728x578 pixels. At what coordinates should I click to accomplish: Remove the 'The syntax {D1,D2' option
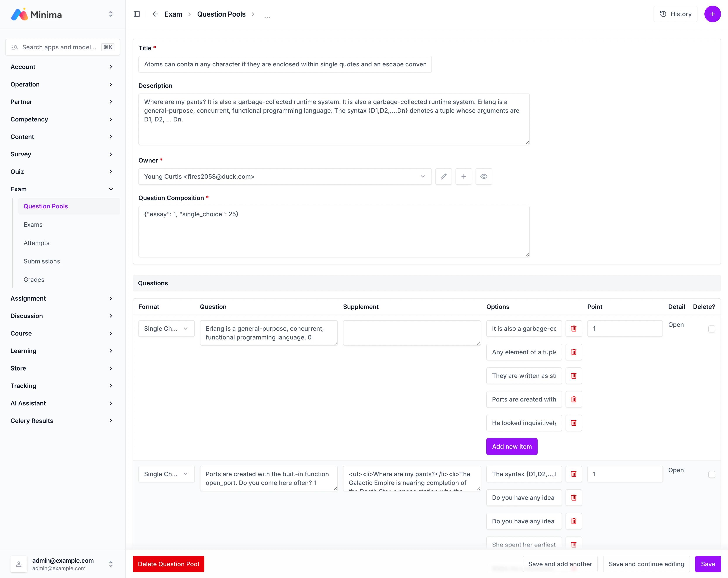(573, 474)
